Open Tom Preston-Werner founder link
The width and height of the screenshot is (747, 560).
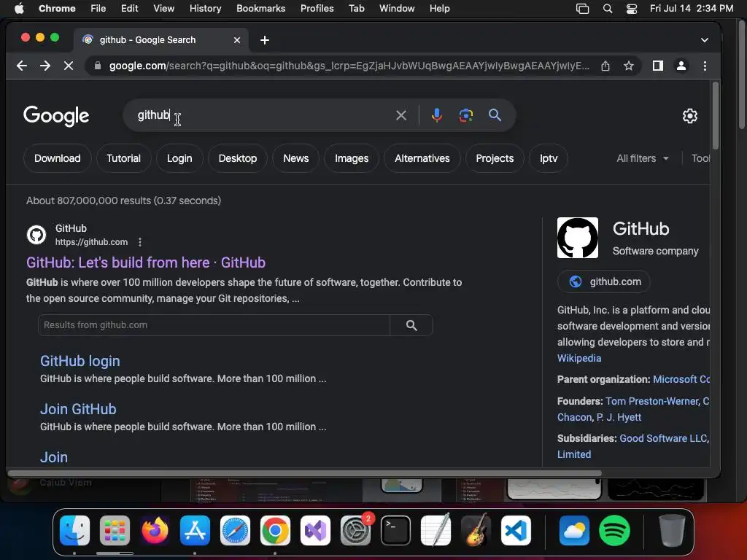pyautogui.click(x=652, y=401)
